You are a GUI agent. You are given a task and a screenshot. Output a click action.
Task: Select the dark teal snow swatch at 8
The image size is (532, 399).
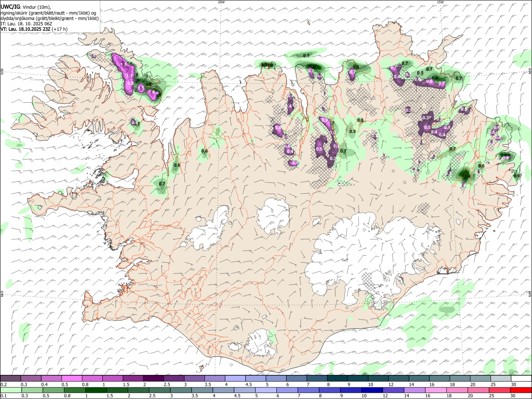[337, 378]
